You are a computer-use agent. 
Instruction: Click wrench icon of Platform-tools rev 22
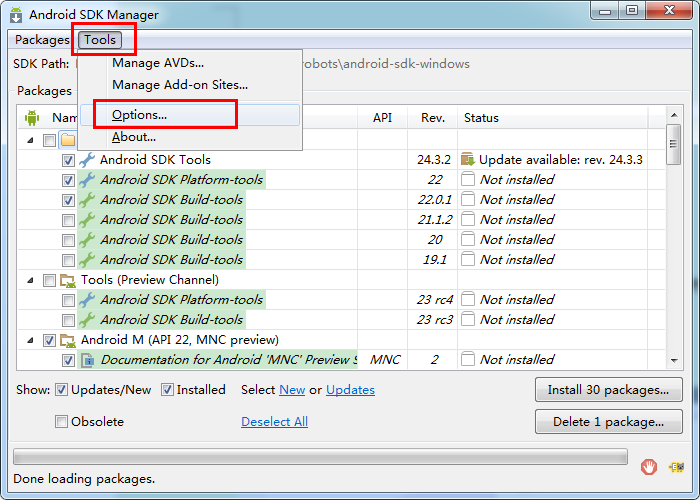pyautogui.click(x=87, y=180)
